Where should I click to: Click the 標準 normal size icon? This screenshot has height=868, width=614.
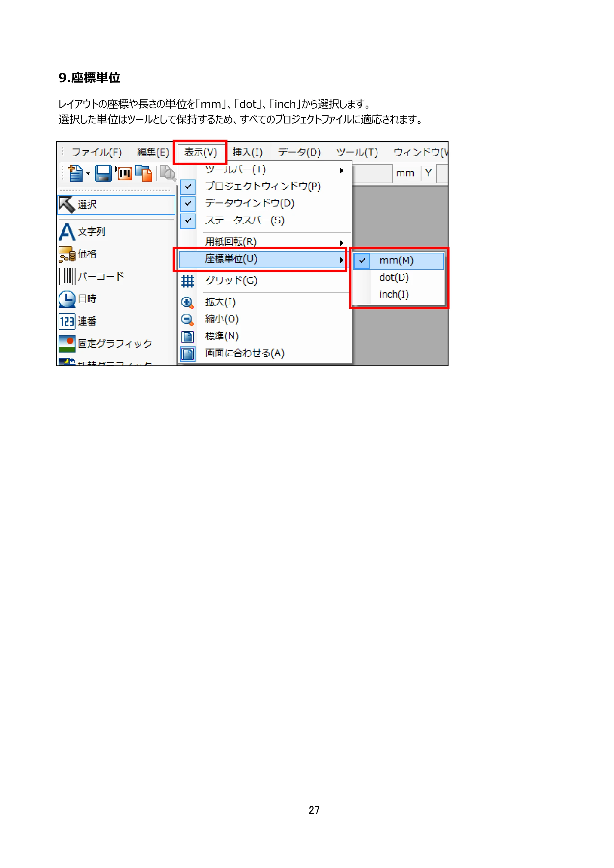(188, 337)
